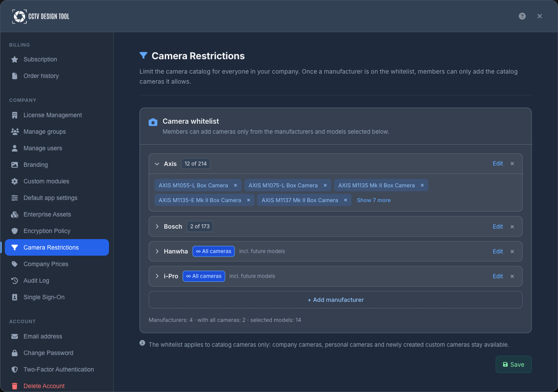Remove Hanwha from the whitelist
Viewport: 558px width, 392px height.
(x=512, y=251)
